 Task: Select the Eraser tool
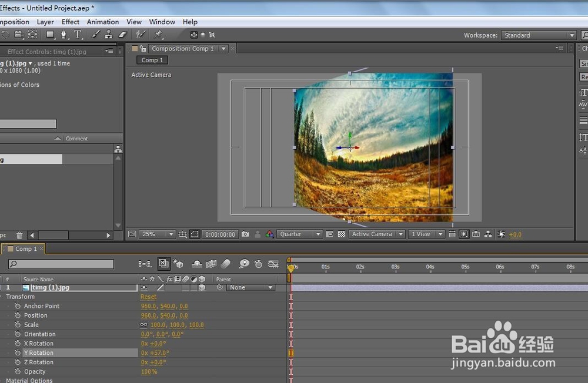tap(123, 35)
